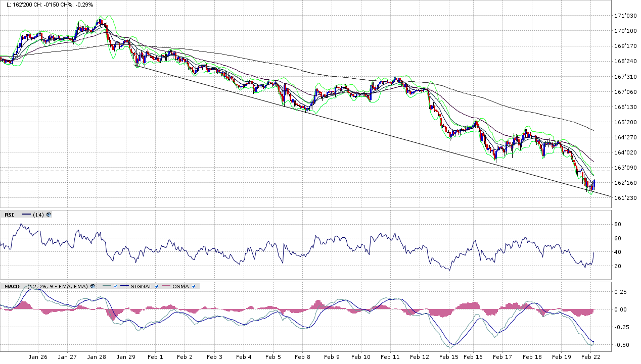The image size is (641, 364).
Task: Click the SIGNAL legend label
Action: 141,286
